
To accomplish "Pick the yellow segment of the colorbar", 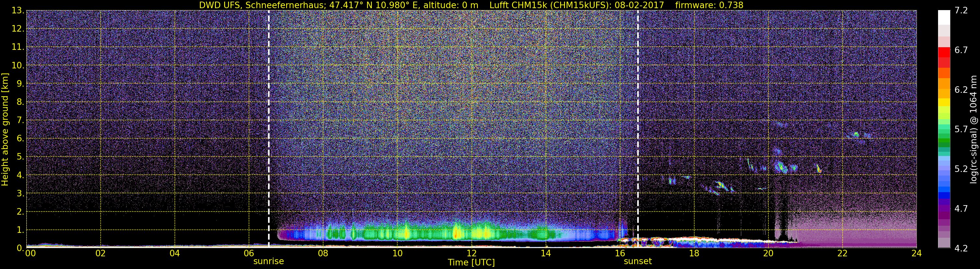I will click(x=944, y=102).
